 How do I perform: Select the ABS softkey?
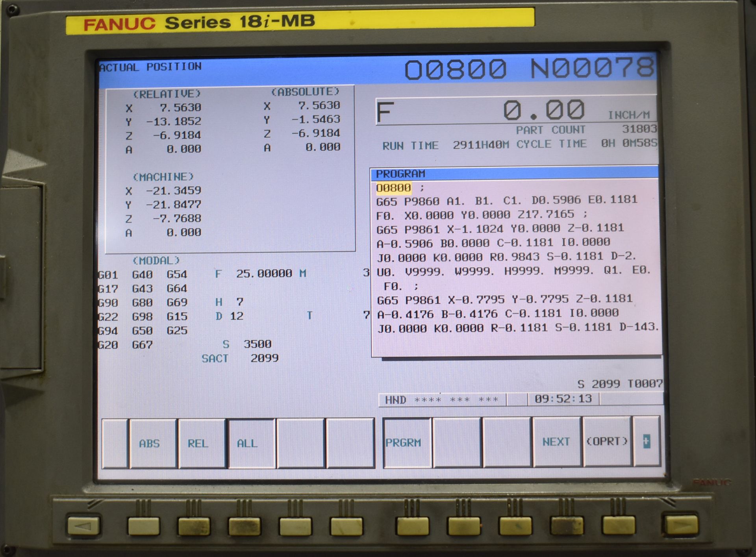(153, 443)
